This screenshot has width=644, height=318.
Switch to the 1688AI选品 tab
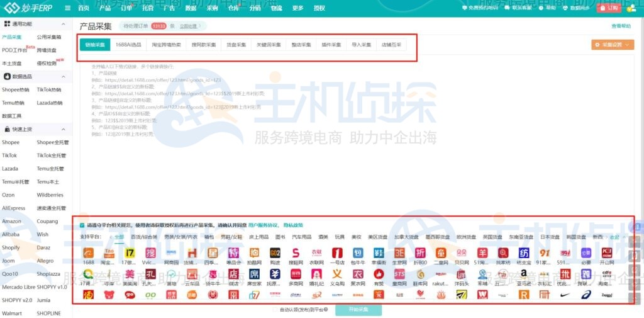point(128,45)
